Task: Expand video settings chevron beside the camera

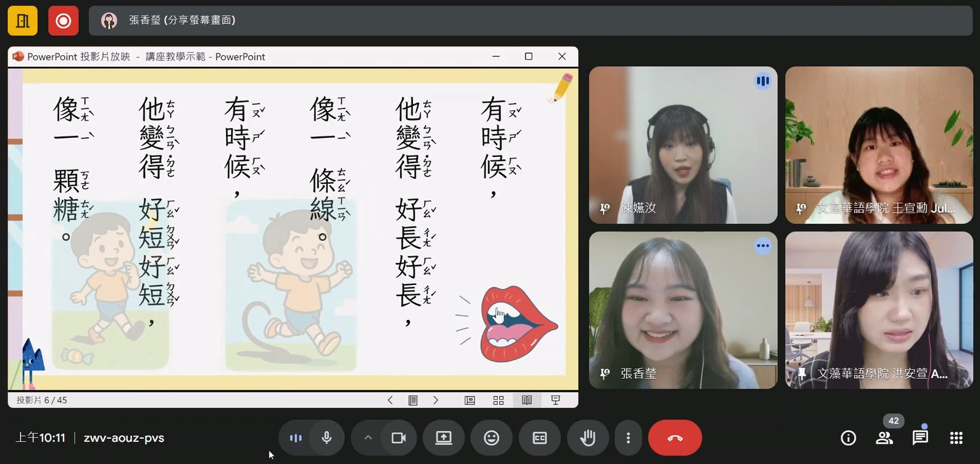Action: pos(368,438)
